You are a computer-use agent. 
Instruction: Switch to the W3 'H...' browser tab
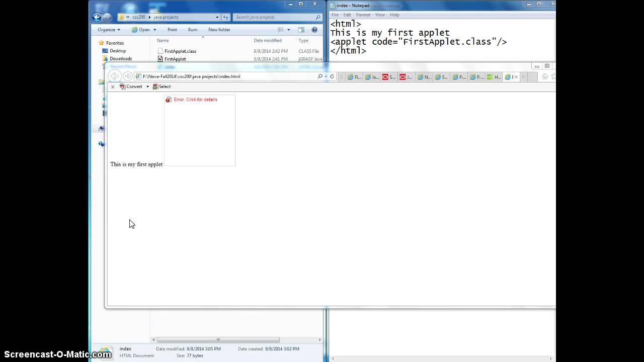tap(494, 77)
